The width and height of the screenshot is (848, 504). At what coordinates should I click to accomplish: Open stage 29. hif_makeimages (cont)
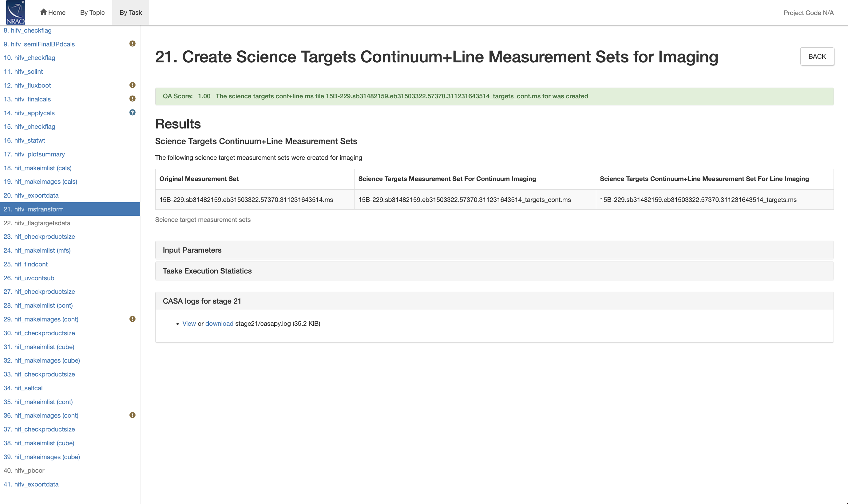41,319
